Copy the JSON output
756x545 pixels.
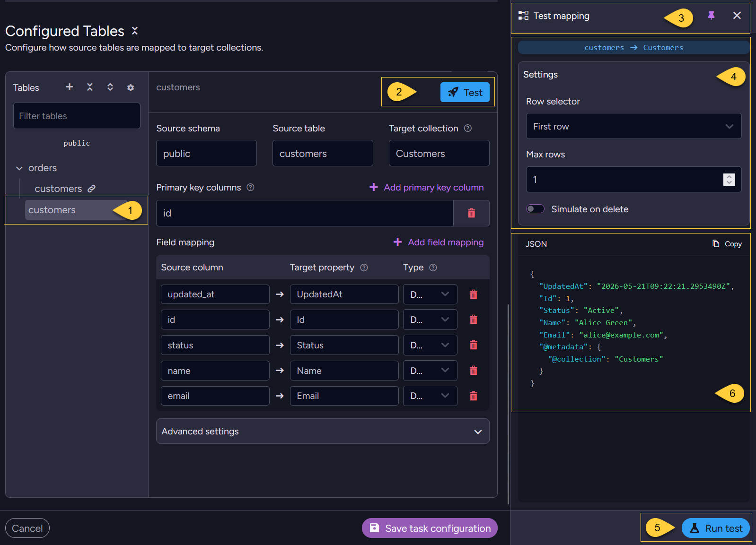point(727,244)
